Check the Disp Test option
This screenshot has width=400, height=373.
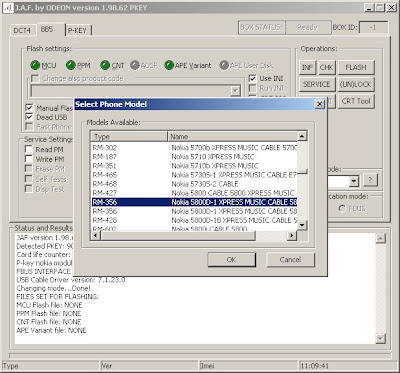click(x=29, y=189)
